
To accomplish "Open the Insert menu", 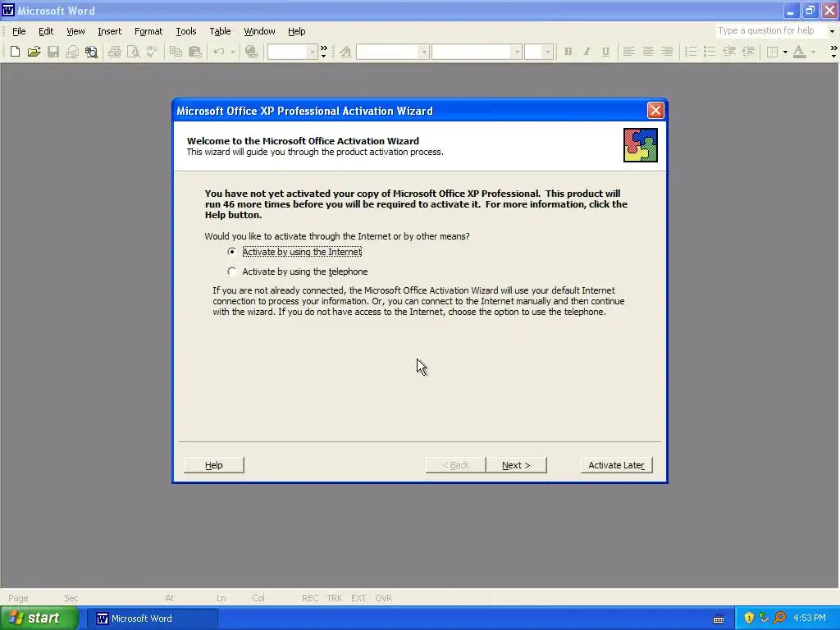I will point(109,31).
